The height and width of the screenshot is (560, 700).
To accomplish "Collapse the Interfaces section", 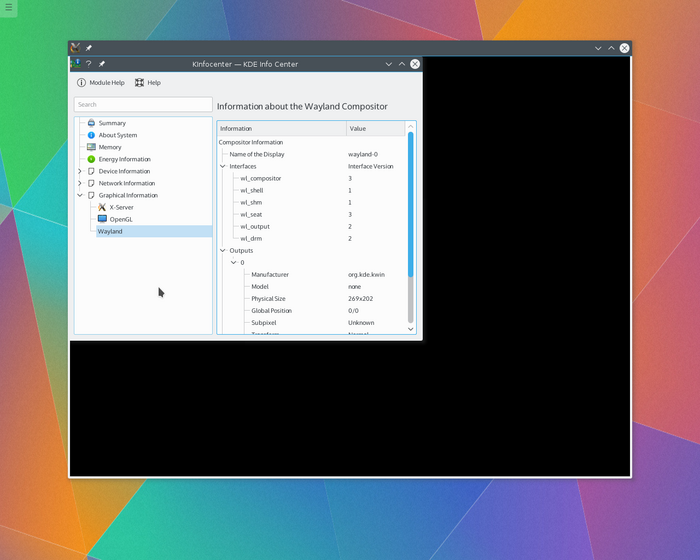I will click(x=223, y=166).
